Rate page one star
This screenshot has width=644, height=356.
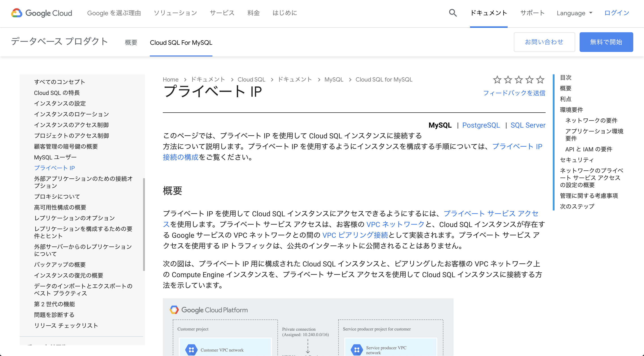(x=497, y=80)
